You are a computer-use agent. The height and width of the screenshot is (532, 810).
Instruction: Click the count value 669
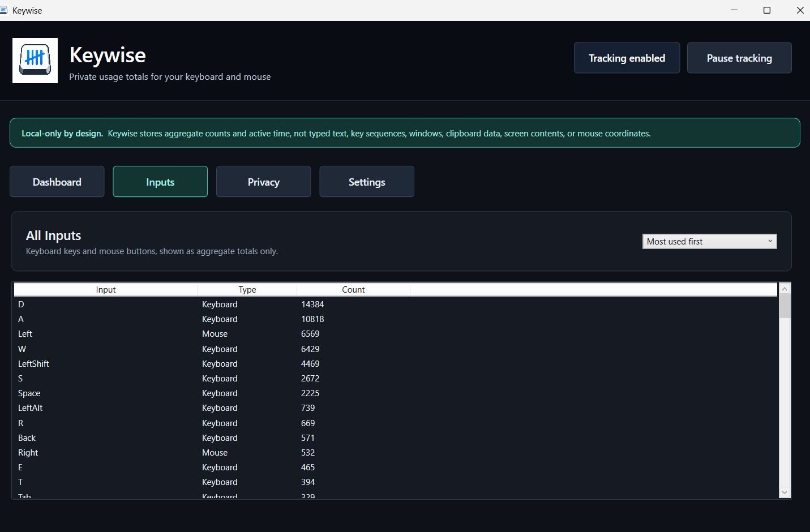[308, 423]
